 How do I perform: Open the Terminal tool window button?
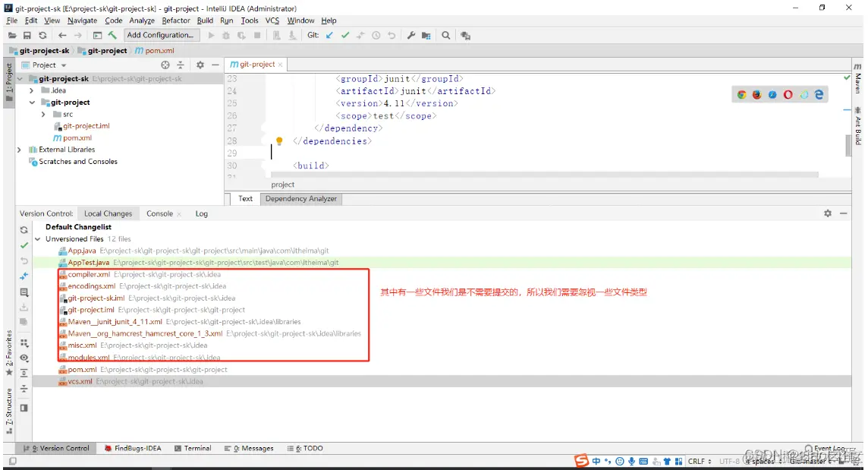click(193, 449)
